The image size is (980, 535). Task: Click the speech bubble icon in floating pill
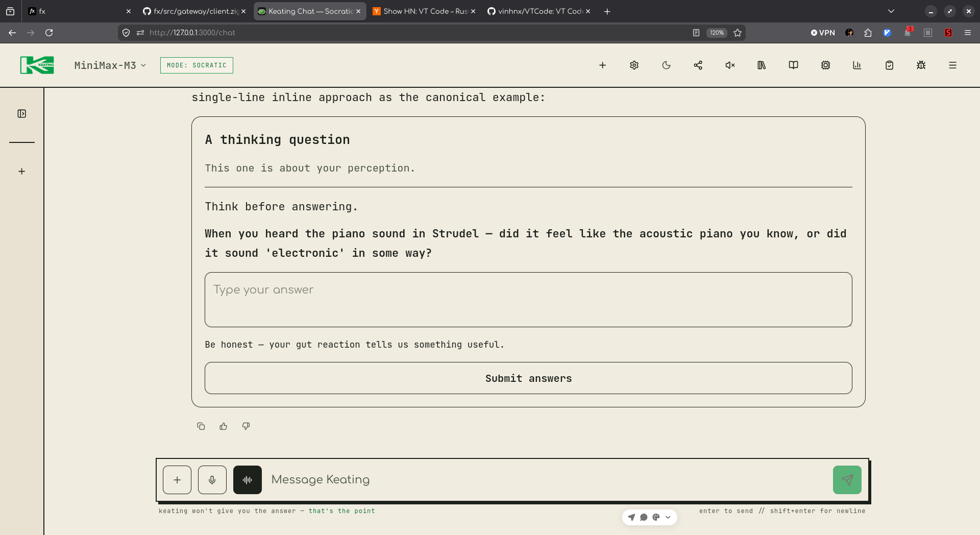(644, 517)
